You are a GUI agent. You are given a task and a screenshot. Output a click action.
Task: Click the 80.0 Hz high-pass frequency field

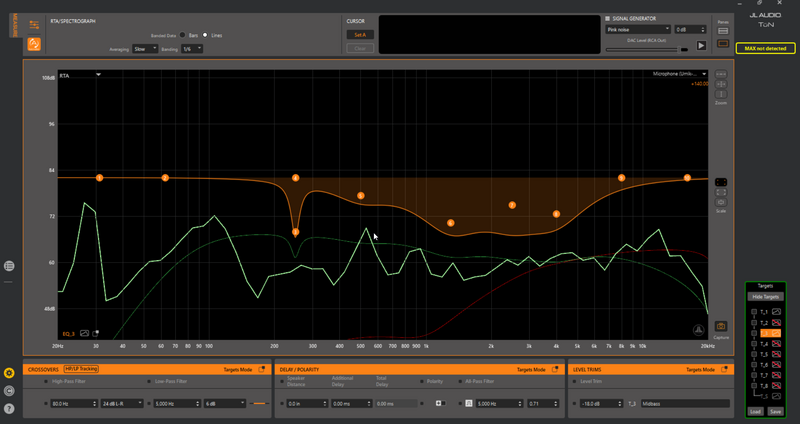(74, 404)
